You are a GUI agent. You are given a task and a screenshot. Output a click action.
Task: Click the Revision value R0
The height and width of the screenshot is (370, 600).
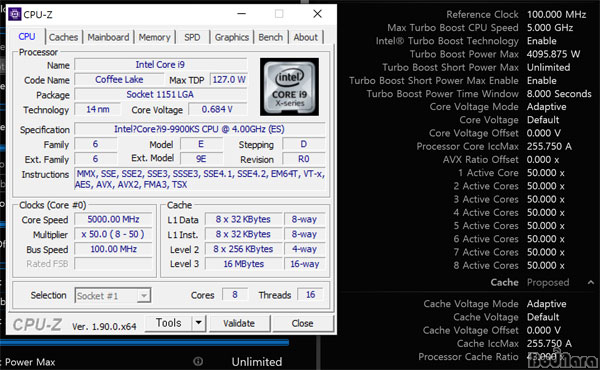click(x=303, y=159)
